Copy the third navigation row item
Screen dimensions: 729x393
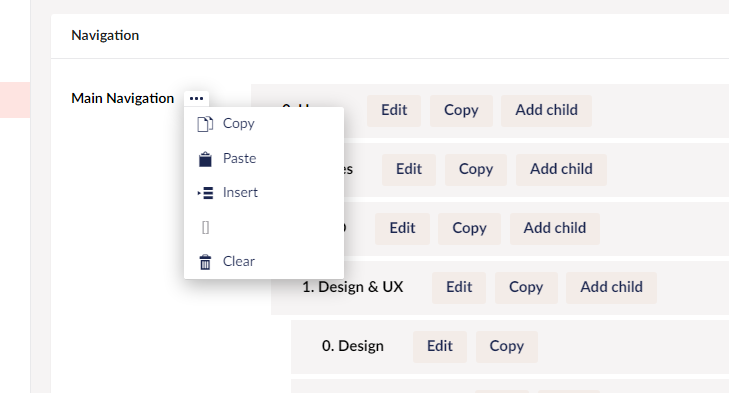(x=469, y=229)
